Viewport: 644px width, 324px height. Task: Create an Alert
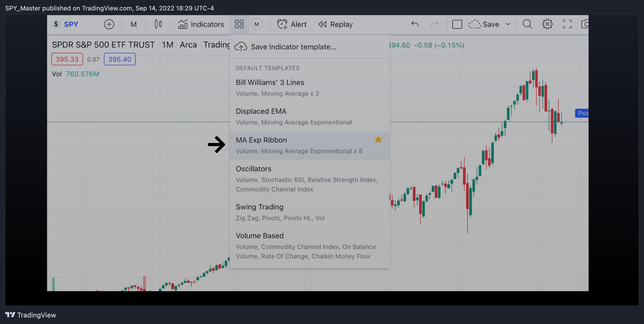pos(292,24)
